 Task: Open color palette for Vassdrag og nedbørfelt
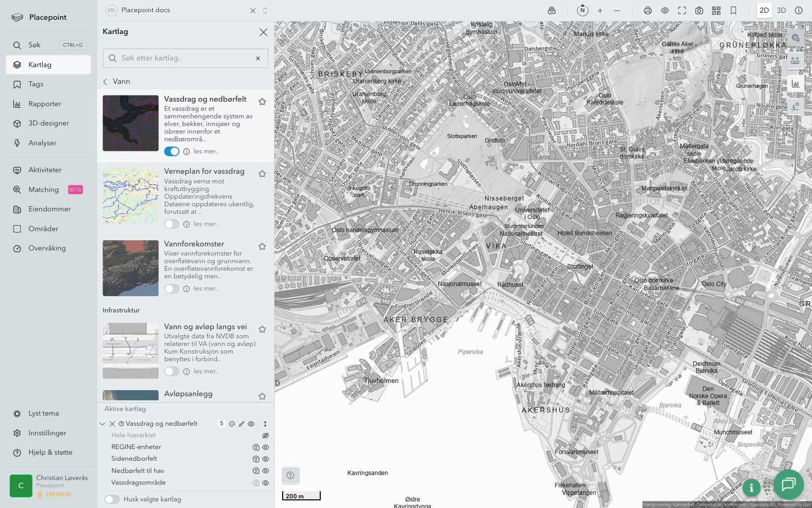(x=232, y=424)
